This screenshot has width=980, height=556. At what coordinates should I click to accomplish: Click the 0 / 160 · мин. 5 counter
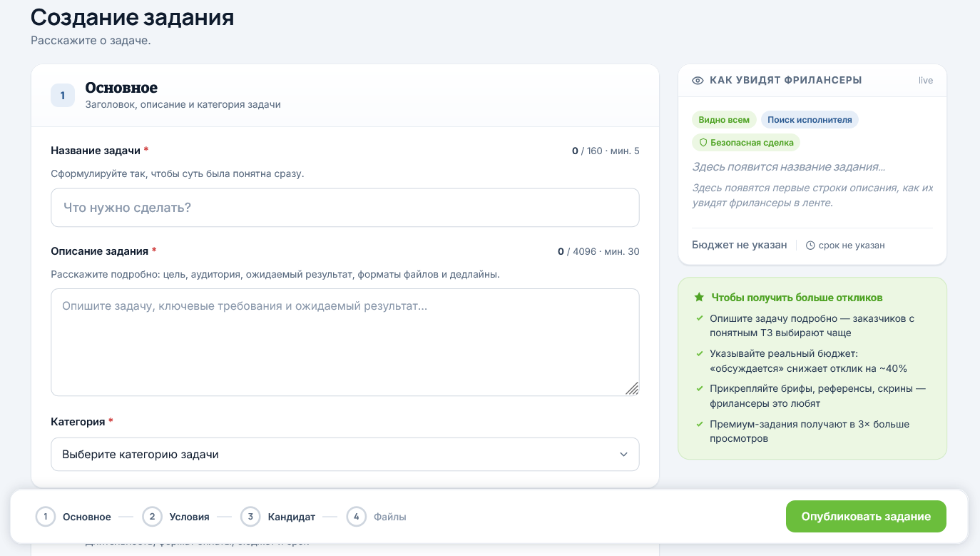tap(606, 151)
